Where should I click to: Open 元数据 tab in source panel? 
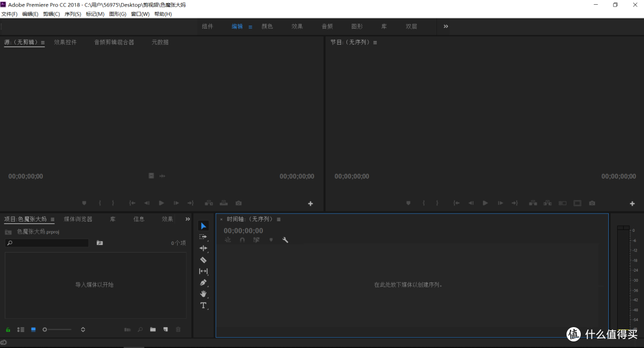tap(160, 42)
